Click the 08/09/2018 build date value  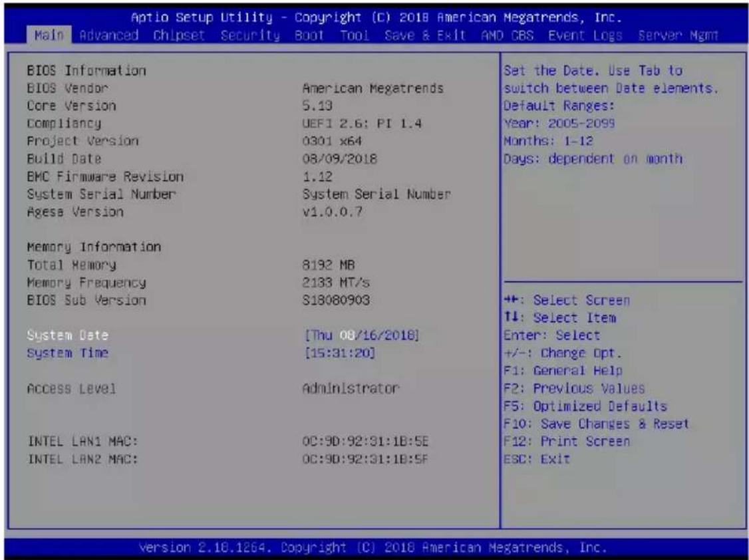coord(340,158)
